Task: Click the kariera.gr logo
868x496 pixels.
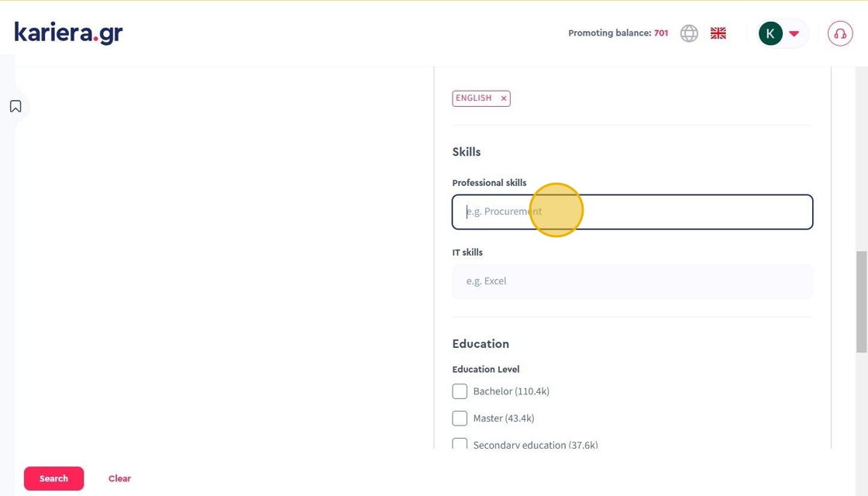Action: coord(68,33)
